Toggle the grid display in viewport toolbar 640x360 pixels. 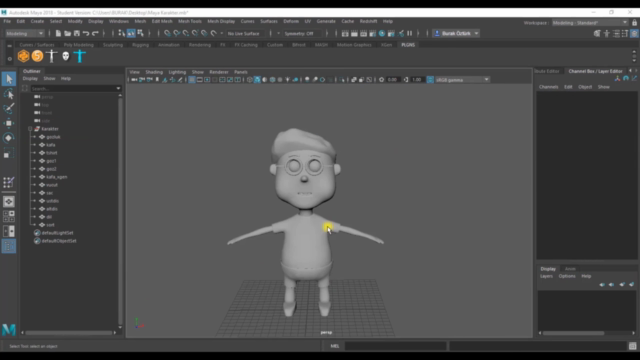(191, 80)
